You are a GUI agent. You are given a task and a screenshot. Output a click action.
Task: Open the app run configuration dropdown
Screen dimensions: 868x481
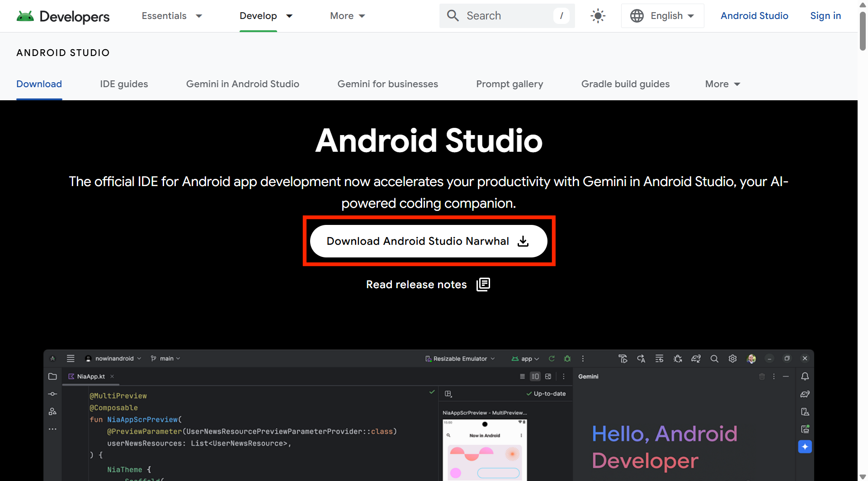pos(525,359)
